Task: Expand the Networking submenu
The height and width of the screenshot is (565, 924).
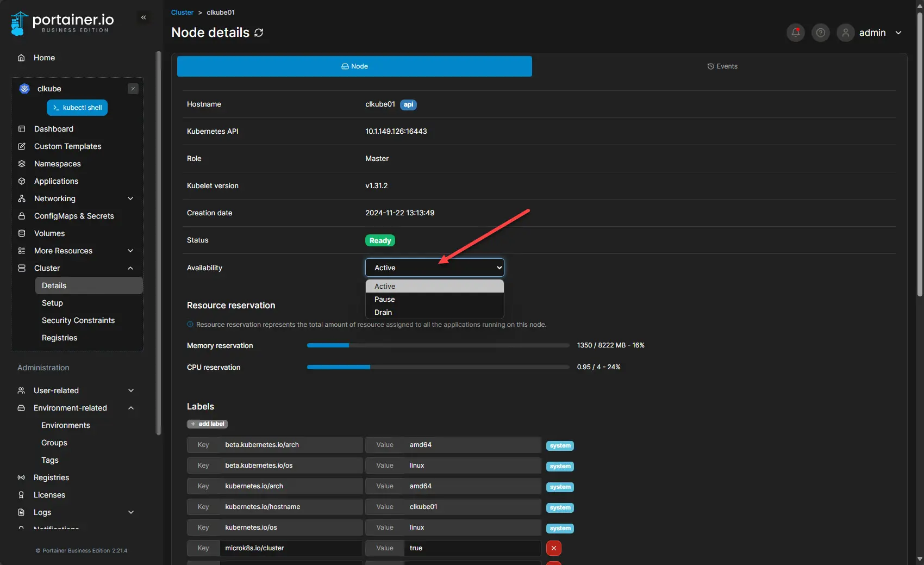Action: click(130, 198)
